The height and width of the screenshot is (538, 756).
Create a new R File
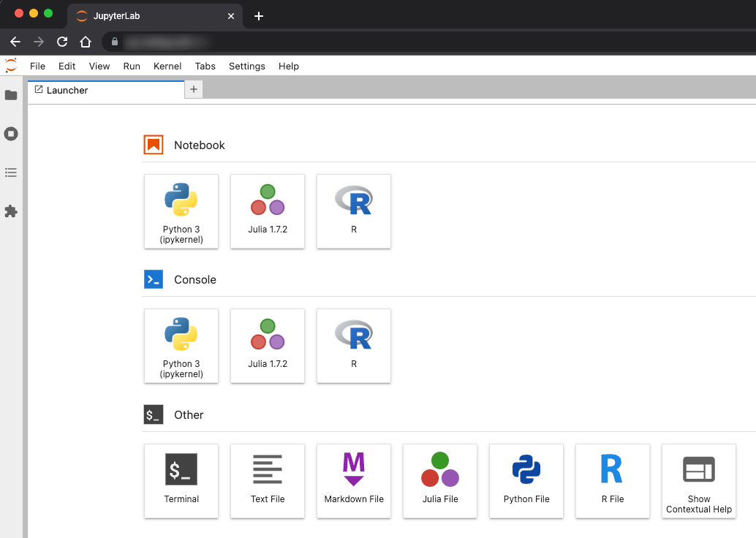coord(613,481)
